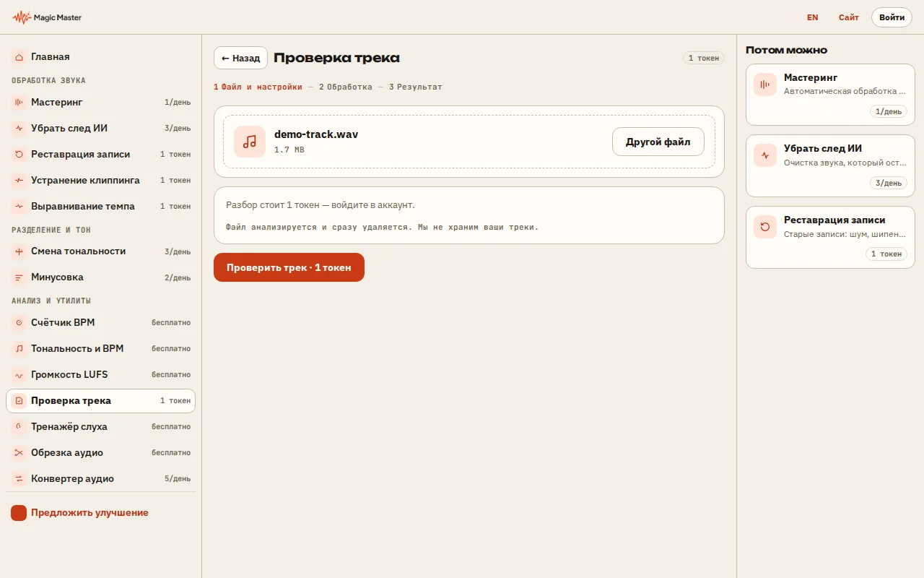Image resolution: width=924 pixels, height=578 pixels.
Task: Open the Главная menu item
Action: tap(100, 56)
